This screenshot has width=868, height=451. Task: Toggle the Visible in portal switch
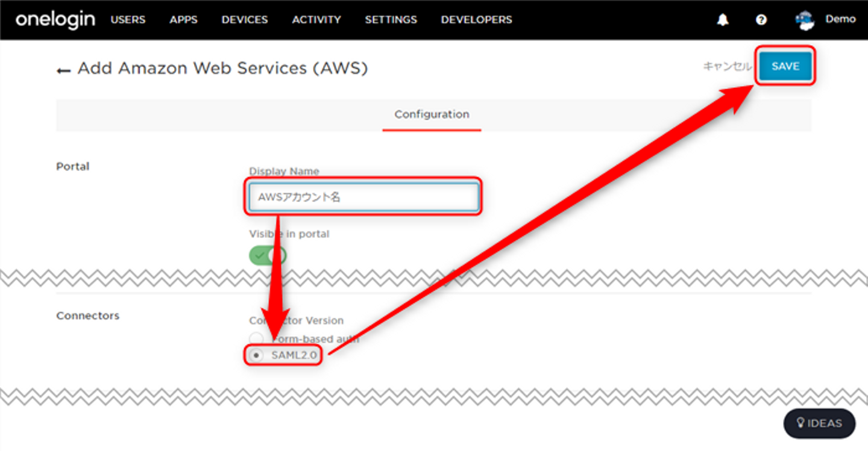click(267, 256)
